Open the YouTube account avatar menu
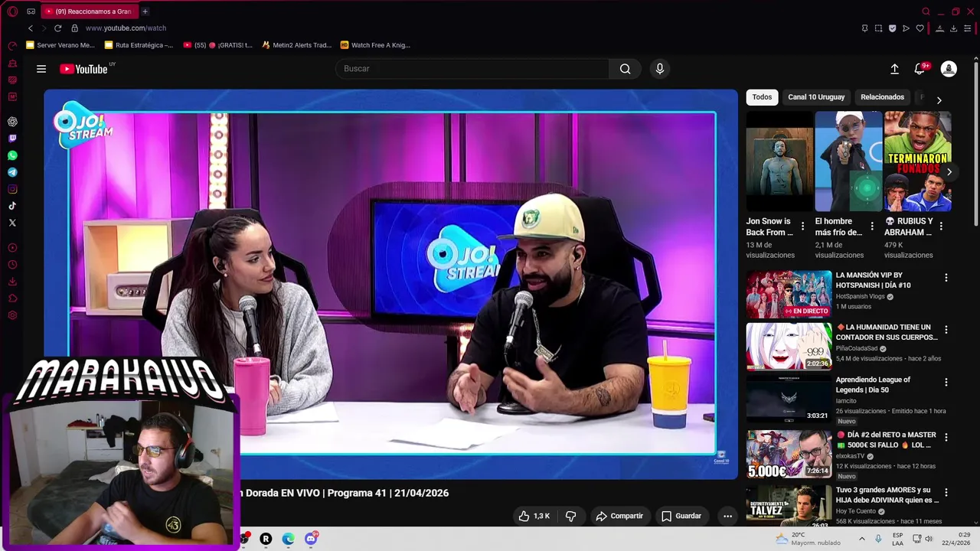Screen dimensions: 980x551 click(x=949, y=69)
